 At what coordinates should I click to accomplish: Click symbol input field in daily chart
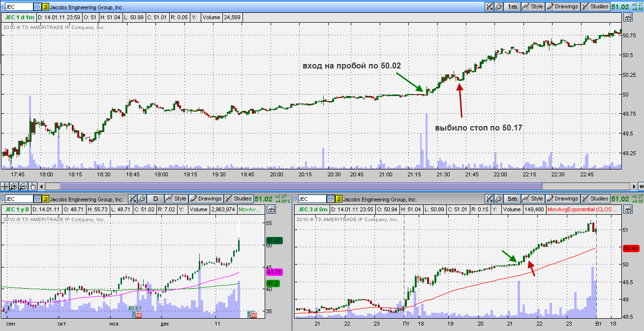(x=19, y=199)
